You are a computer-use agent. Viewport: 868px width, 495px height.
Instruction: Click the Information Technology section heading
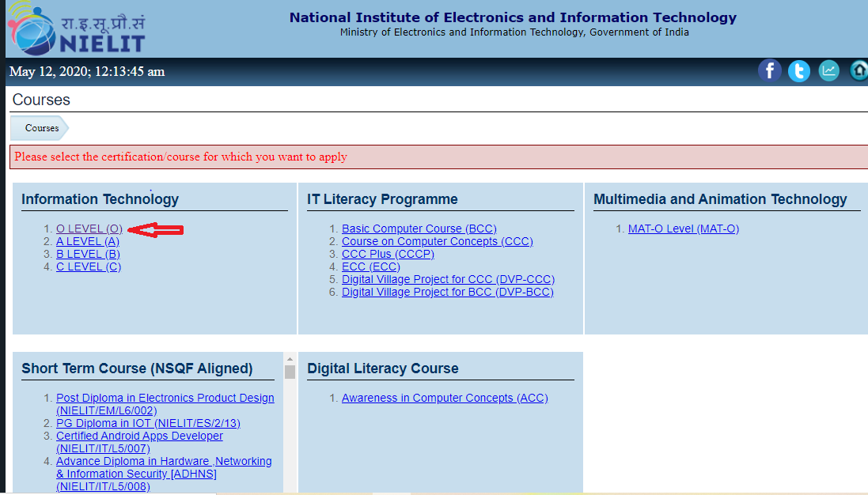100,199
